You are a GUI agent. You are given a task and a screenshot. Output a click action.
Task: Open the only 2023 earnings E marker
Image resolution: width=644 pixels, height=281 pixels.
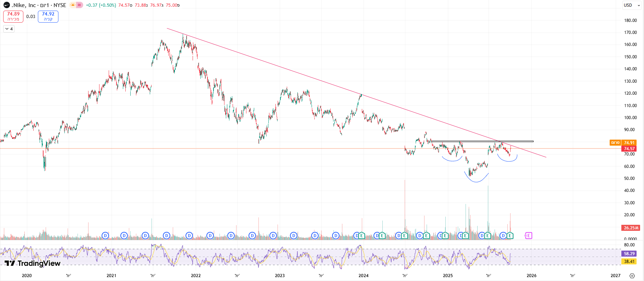coord(361,235)
